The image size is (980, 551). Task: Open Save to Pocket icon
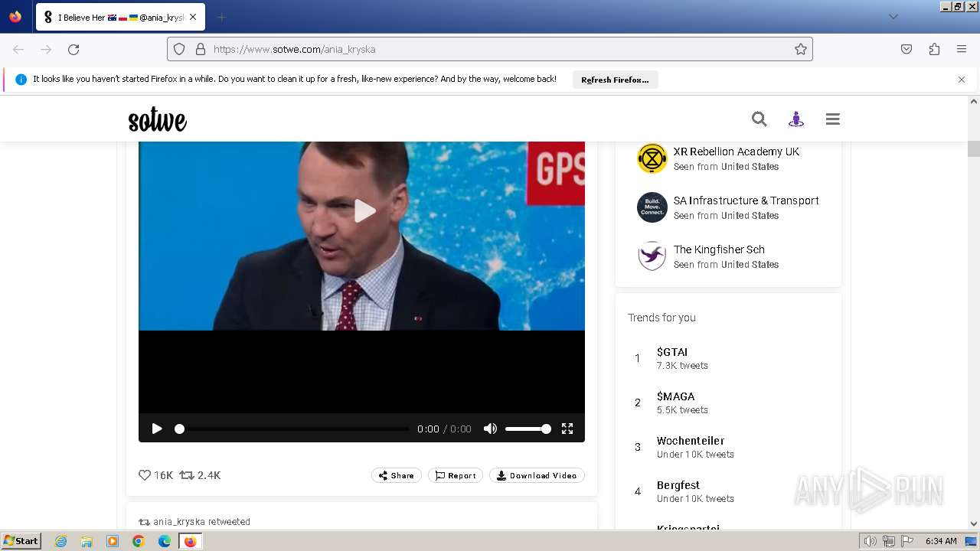click(x=906, y=49)
